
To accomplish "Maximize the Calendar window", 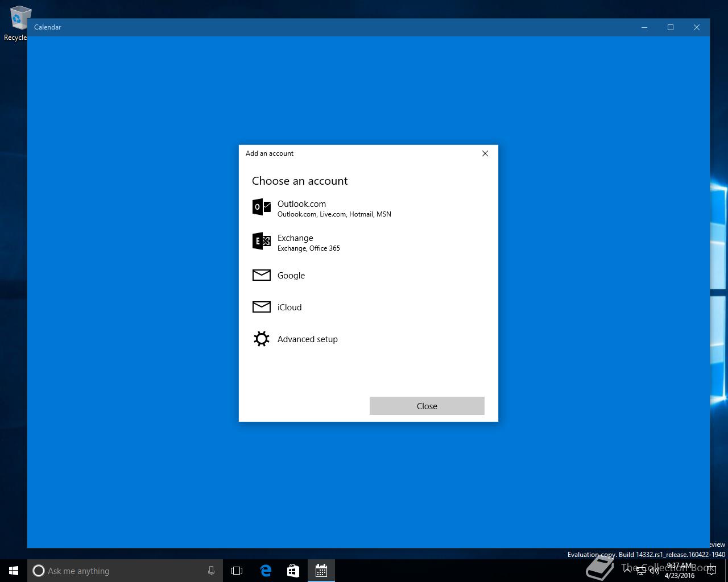I will tap(671, 27).
